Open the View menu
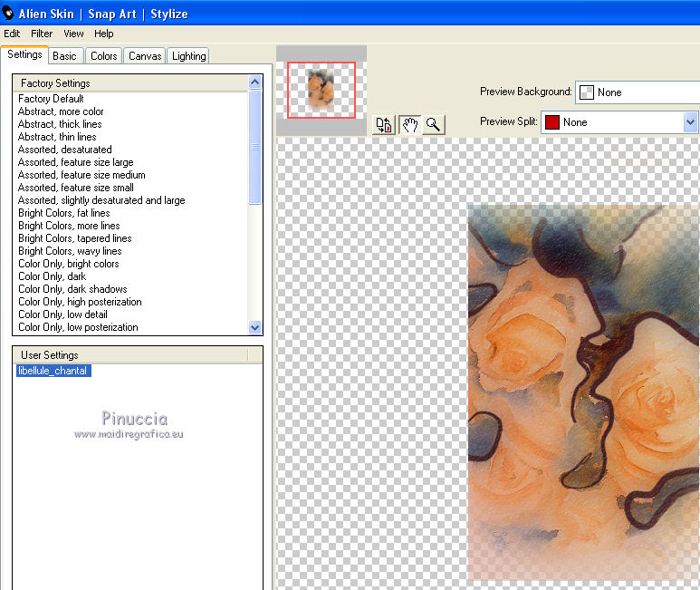Screen dimensions: 700x590 pos(73,34)
